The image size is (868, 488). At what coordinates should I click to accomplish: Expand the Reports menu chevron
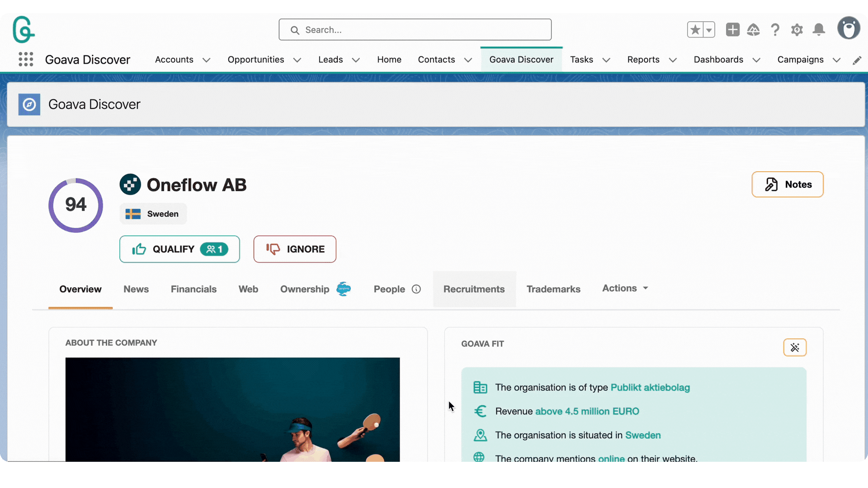point(673,60)
